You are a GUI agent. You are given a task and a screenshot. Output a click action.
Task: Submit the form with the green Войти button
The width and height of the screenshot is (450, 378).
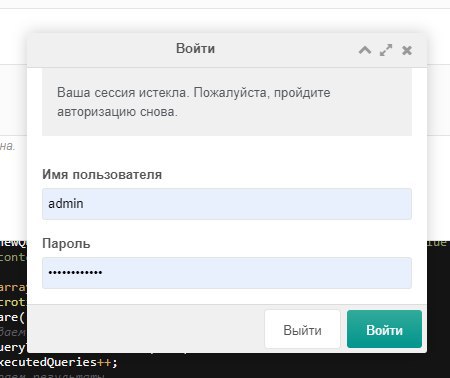[x=384, y=329]
